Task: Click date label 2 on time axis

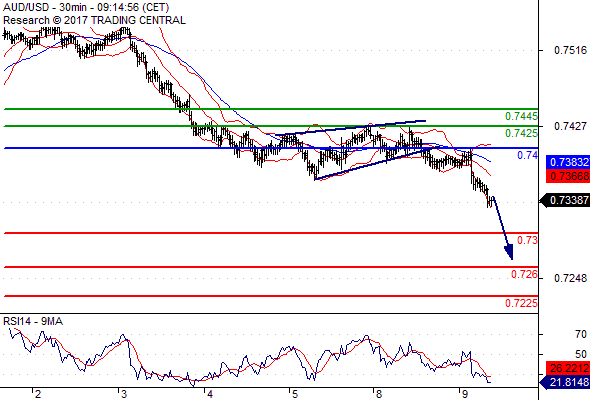Action: (x=38, y=394)
